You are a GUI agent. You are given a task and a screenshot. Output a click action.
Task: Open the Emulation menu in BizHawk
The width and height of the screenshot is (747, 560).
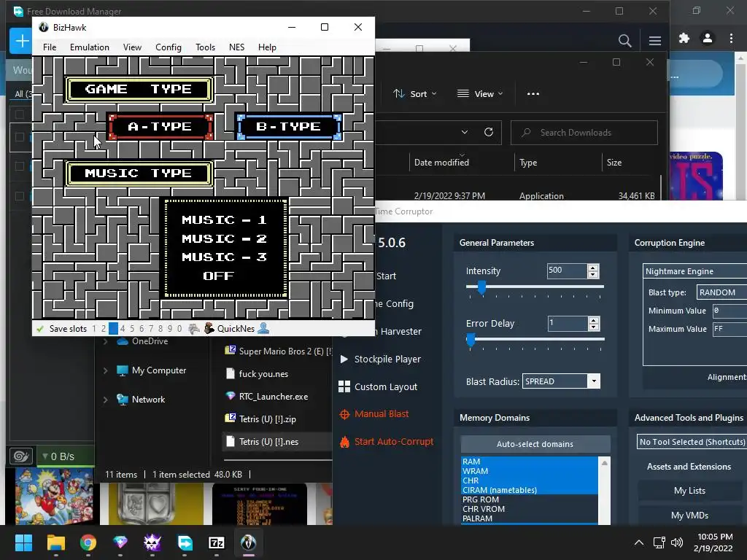coord(90,47)
